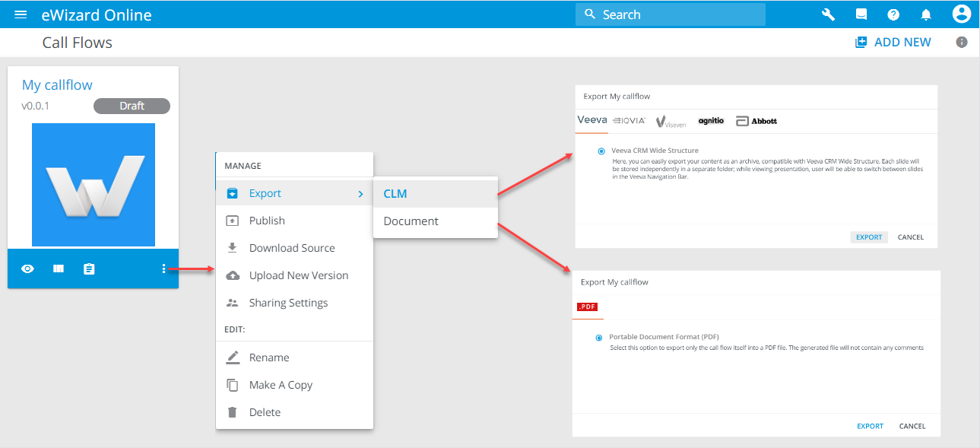Click ADD NEW button
The image size is (980, 448).
893,43
